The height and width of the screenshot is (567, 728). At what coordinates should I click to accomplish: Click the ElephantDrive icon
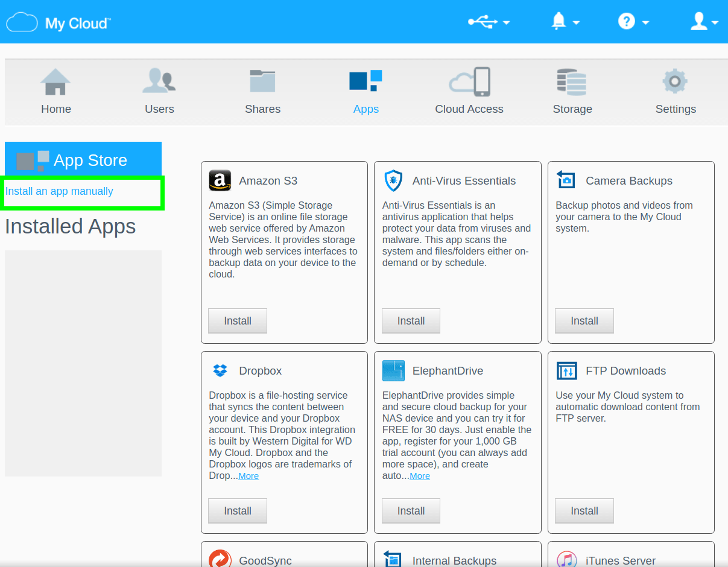[393, 370]
